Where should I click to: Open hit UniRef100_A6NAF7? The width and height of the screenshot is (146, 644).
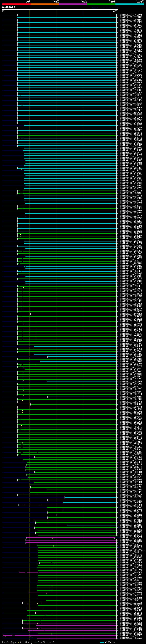tap(131, 87)
